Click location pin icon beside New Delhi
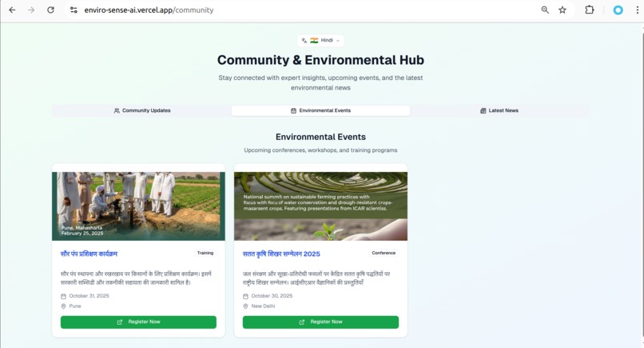Screen dimensions: 644x348 coord(245,306)
